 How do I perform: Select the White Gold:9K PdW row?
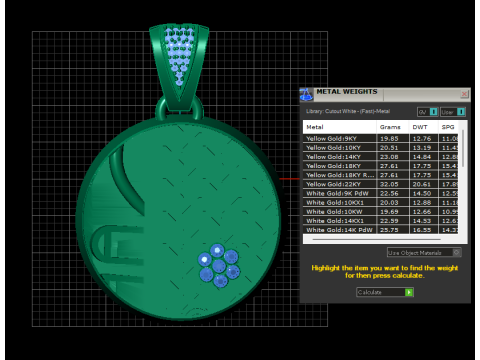click(380, 193)
